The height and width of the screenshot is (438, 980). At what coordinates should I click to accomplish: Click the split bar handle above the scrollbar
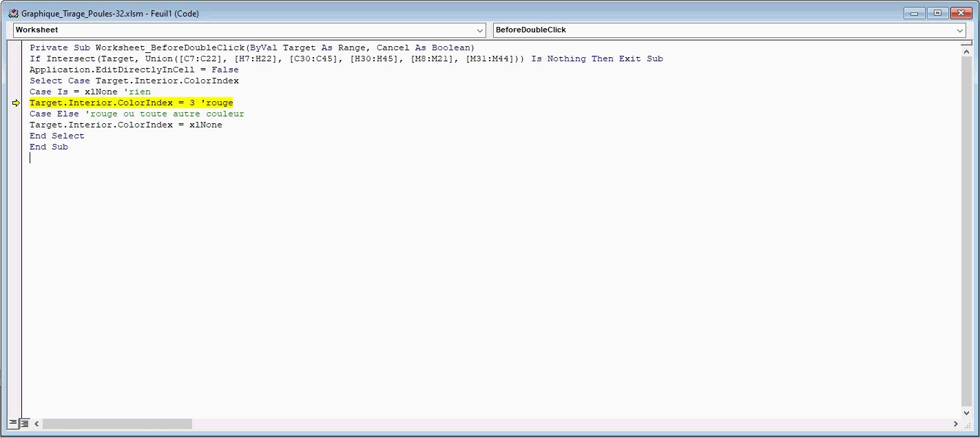[x=968, y=42]
